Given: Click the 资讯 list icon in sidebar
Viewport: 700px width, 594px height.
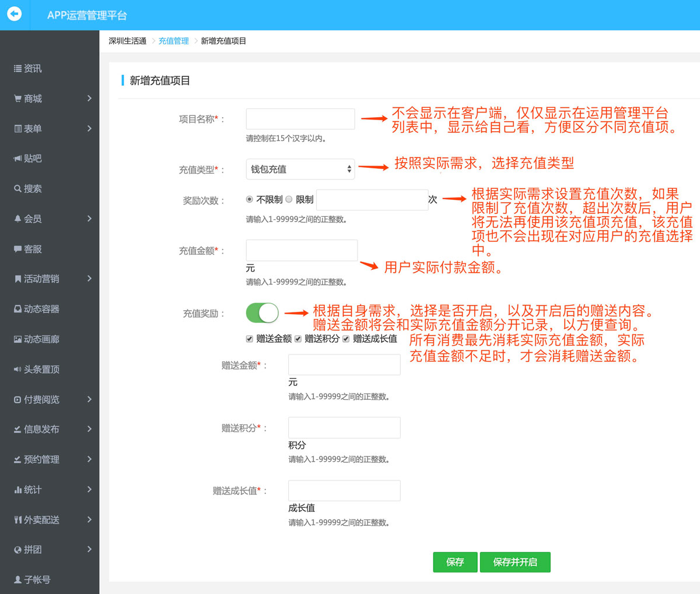Looking at the screenshot, I should click(x=17, y=69).
